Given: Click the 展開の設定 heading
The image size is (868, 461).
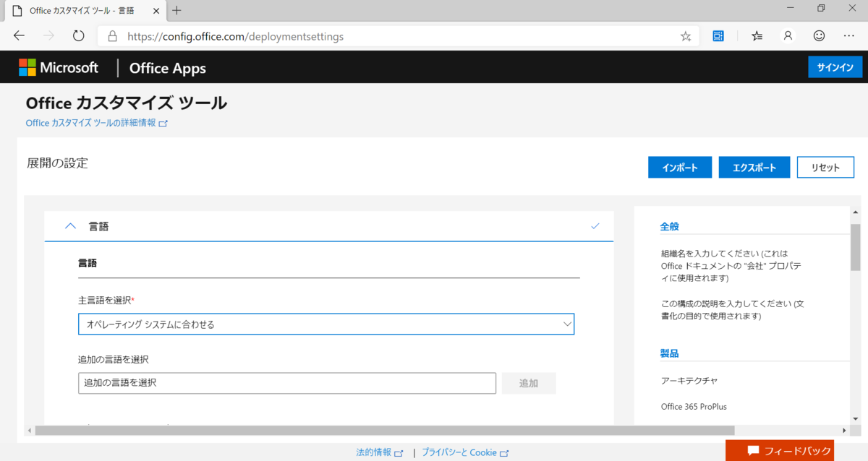Looking at the screenshot, I should (57, 163).
